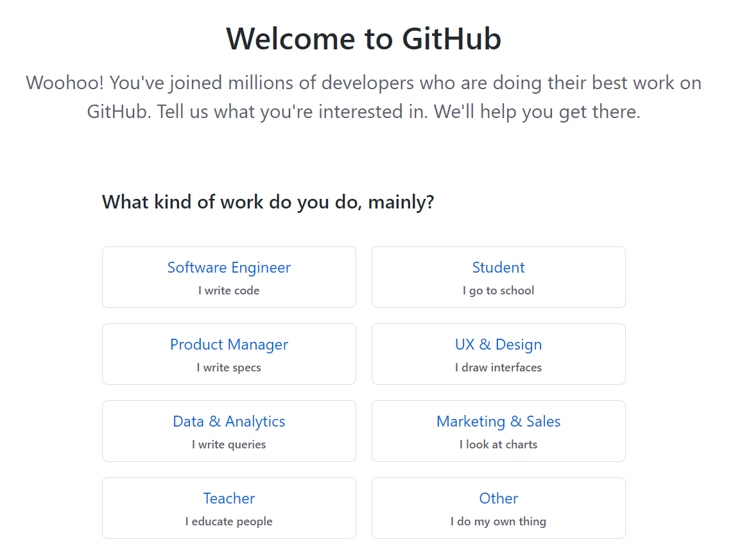Screen dimensions: 751x560
Task: Click the Software Engineer link text
Action: coord(229,267)
